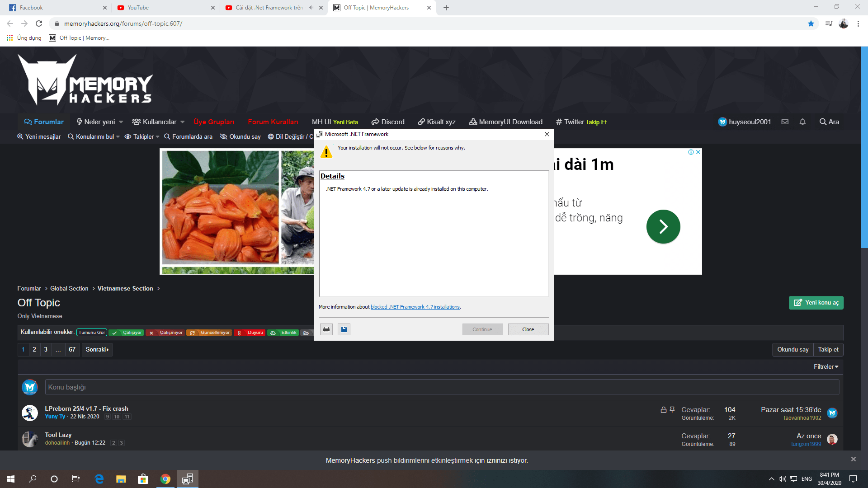This screenshot has height=488, width=868.
Task: Select the Çalışmıyor prefix filter
Action: click(x=165, y=333)
